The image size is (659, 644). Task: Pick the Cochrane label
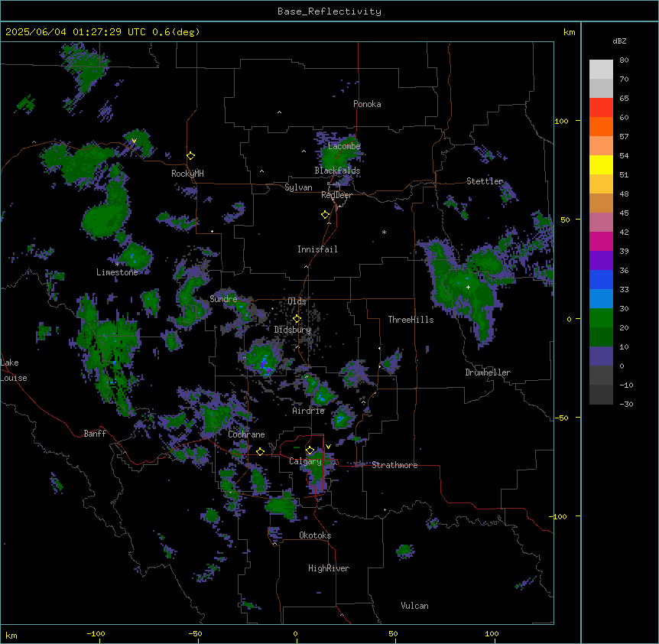coord(246,434)
